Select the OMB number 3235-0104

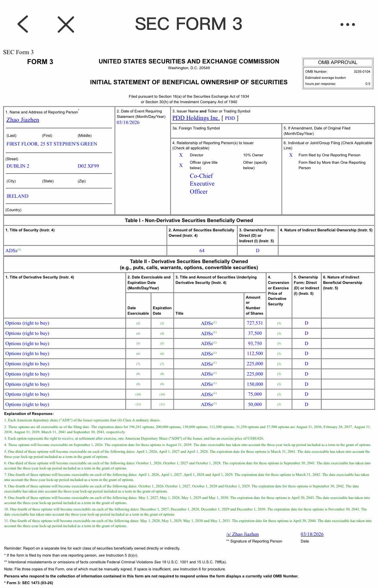[x=362, y=71]
